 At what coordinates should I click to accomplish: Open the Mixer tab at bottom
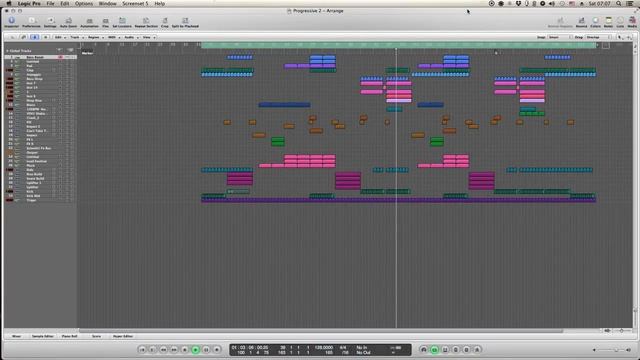(x=16, y=336)
